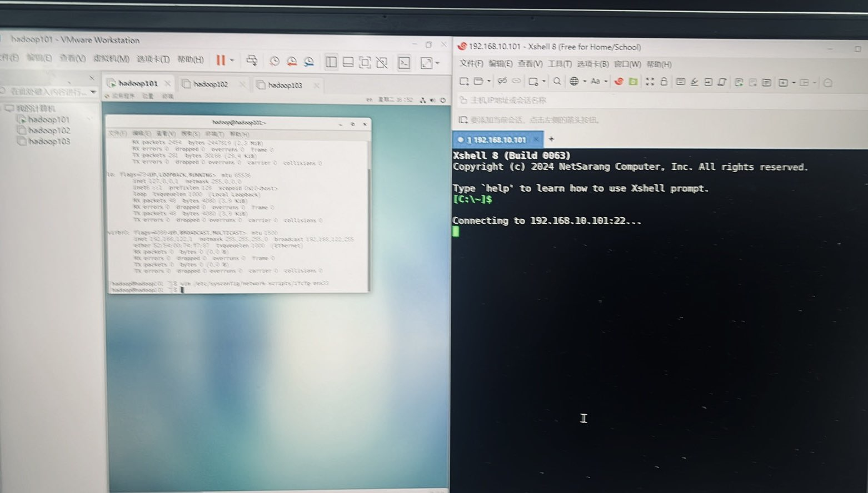868x493 pixels.
Task: Open VMware's 虚拟机(M) menu
Action: [111, 59]
